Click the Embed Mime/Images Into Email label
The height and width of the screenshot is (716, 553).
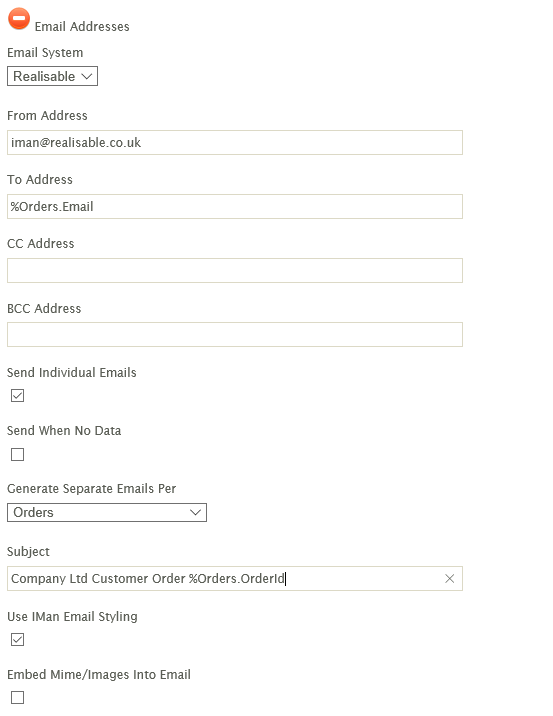99,674
